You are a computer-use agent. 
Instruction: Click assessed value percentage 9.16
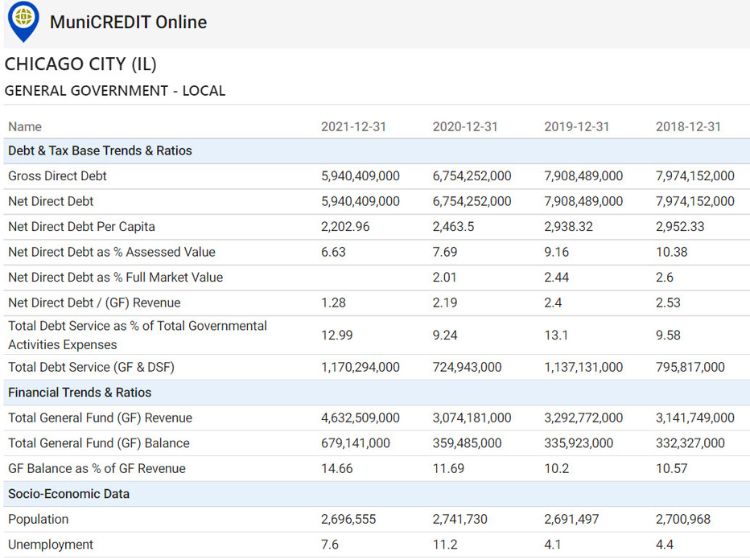coord(556,252)
